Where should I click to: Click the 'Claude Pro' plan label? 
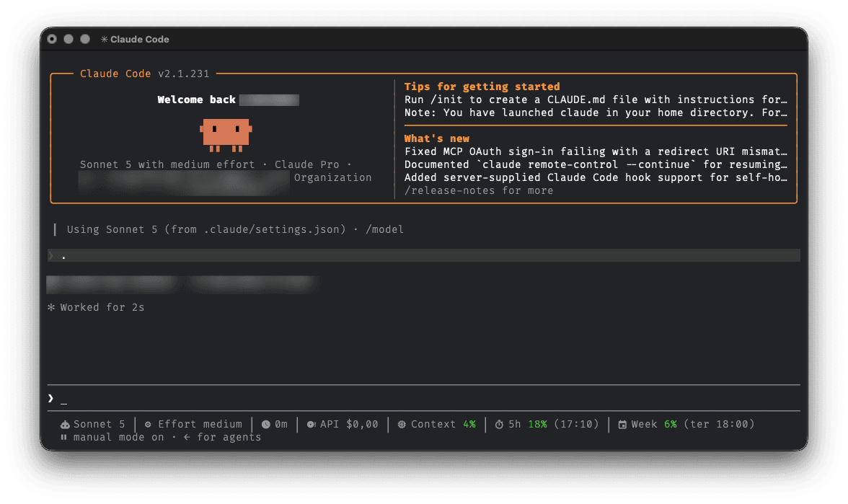tap(307, 164)
